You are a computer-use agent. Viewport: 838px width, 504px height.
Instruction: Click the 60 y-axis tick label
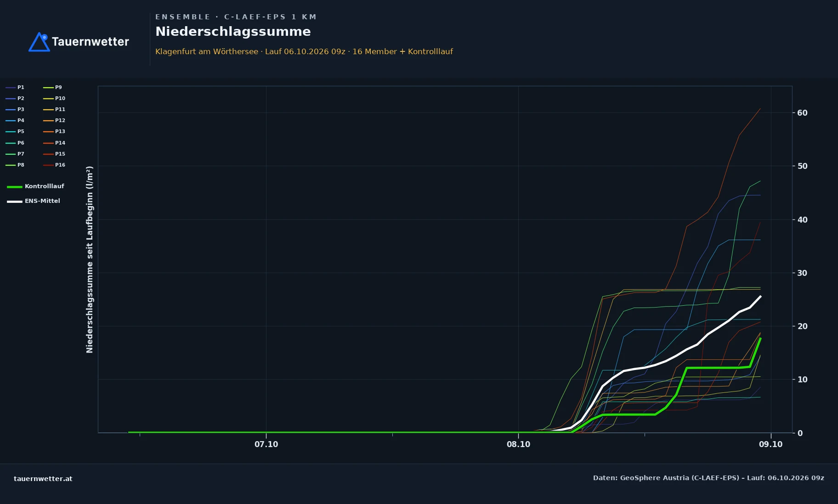coord(802,113)
